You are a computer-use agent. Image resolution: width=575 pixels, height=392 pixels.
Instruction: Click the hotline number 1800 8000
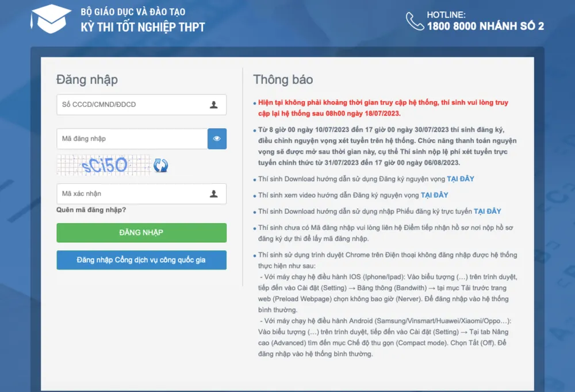click(485, 26)
